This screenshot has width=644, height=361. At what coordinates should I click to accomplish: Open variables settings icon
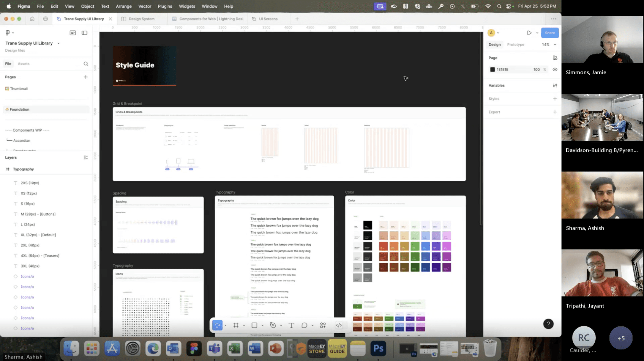coord(555,86)
